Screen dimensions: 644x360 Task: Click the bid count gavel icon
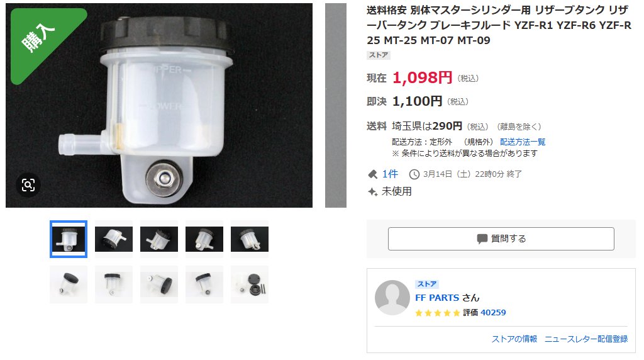click(372, 174)
